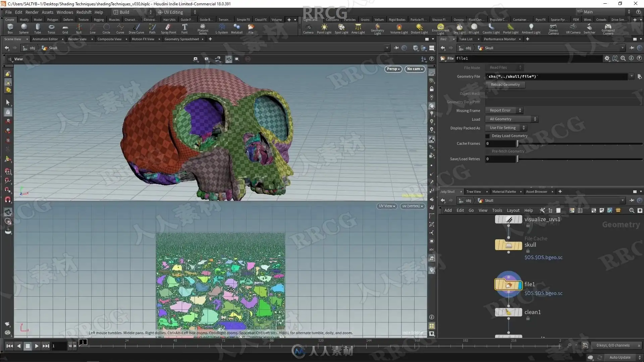644x362 pixels.
Task: Expand the Load All Geometry dropdown
Action: (x=512, y=119)
